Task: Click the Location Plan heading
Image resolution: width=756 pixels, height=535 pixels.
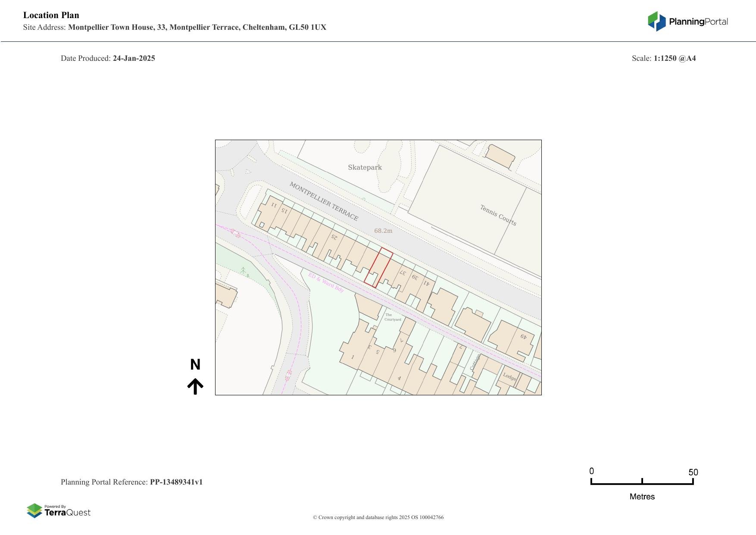Action: [51, 15]
